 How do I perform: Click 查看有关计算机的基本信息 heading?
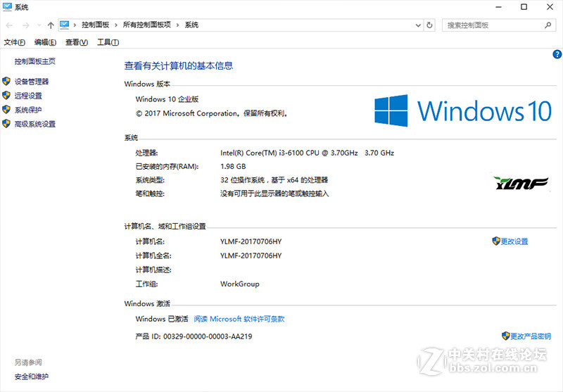point(179,65)
